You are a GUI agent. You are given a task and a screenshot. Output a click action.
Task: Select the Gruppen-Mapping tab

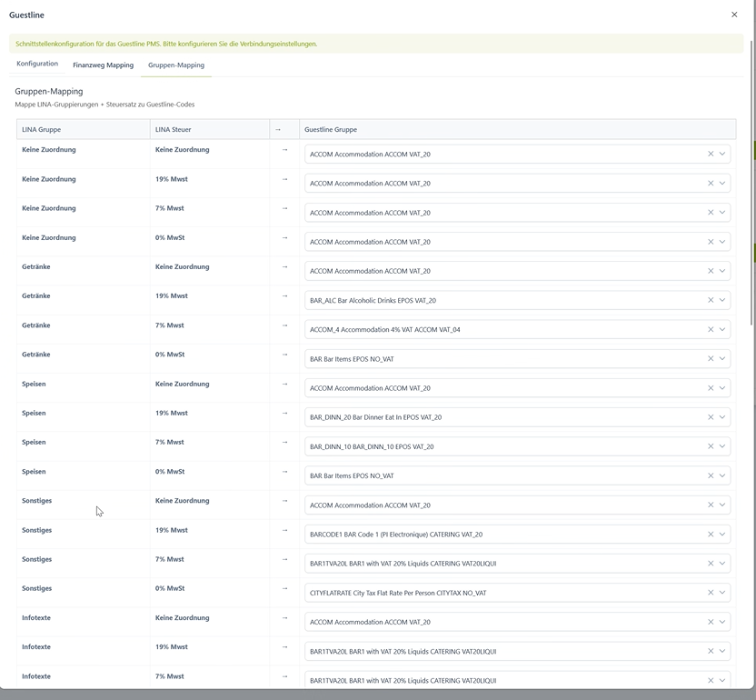176,65
